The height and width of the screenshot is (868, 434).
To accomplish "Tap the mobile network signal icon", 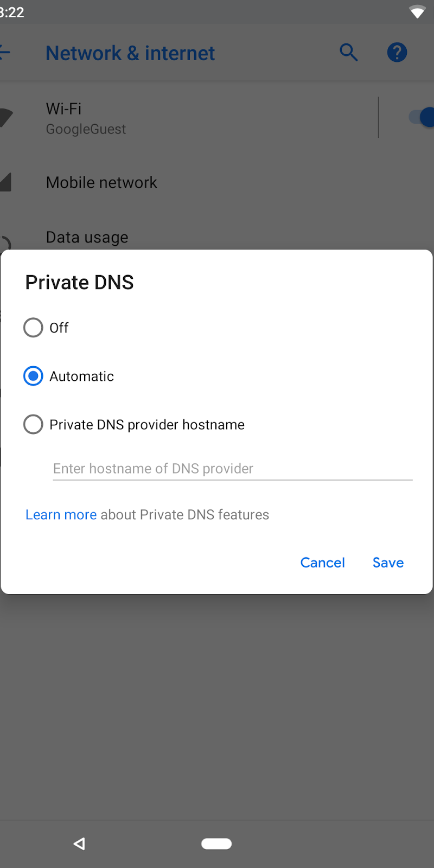I will tap(5, 182).
